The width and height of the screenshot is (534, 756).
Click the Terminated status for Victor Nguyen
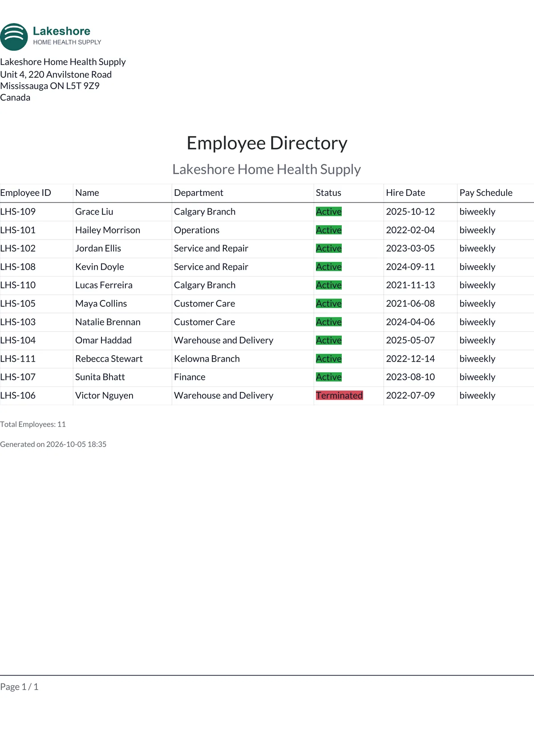[340, 395]
